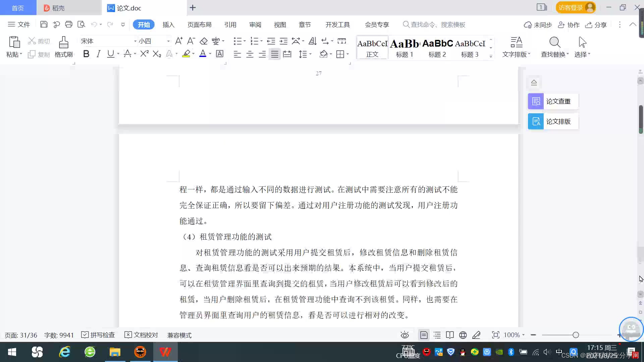Expand the zoom 100% dropdown
The width and height of the screenshot is (644, 362).
tap(523, 335)
